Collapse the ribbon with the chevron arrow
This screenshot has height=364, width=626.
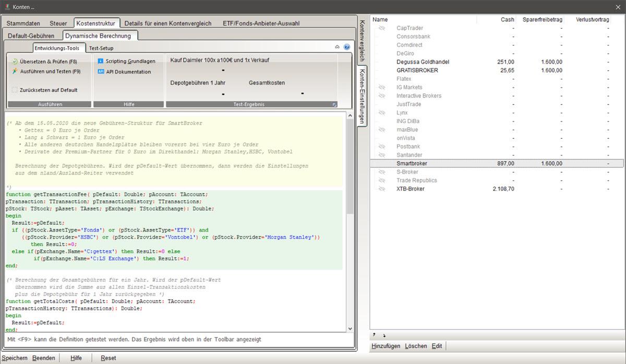pos(337,47)
